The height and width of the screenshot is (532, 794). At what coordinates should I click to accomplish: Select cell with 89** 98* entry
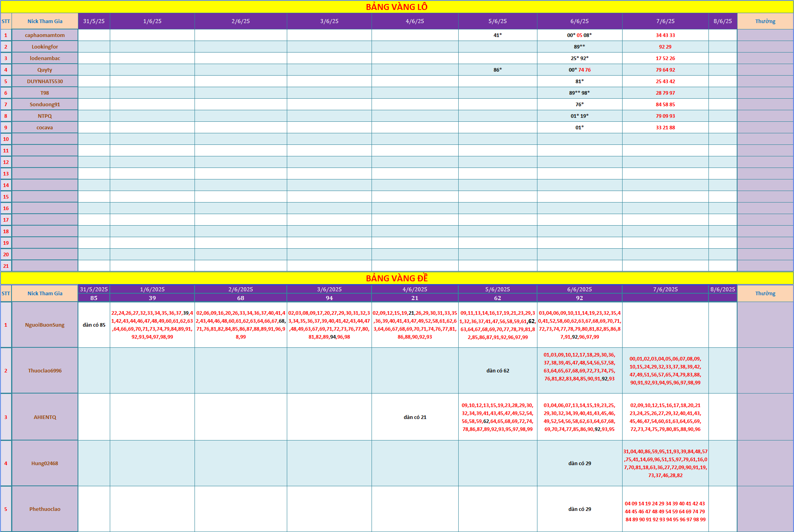[x=579, y=93]
